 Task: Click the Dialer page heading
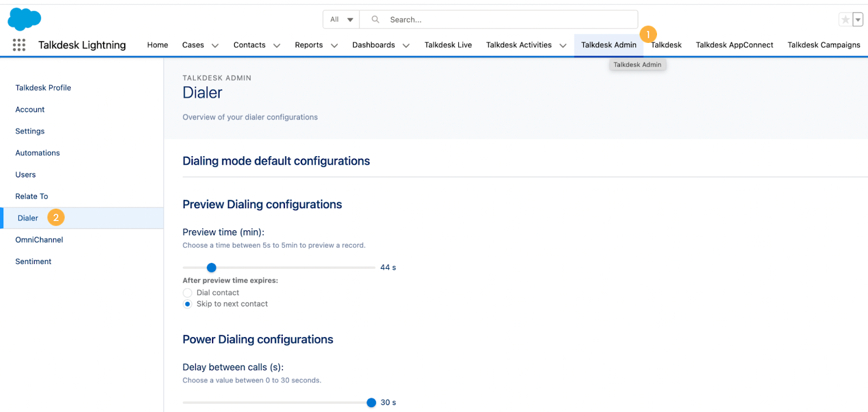pyautogui.click(x=202, y=93)
